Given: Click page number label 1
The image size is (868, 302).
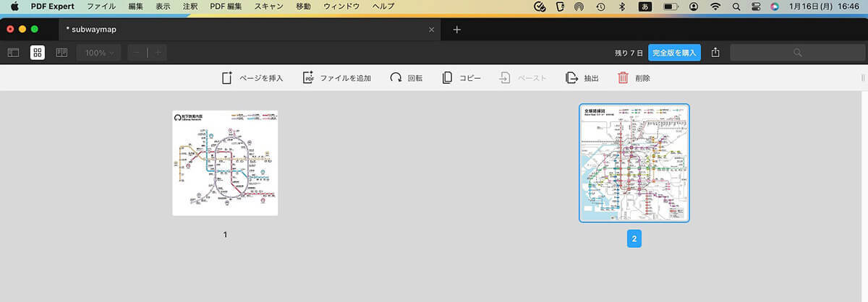Looking at the screenshot, I should [x=225, y=235].
